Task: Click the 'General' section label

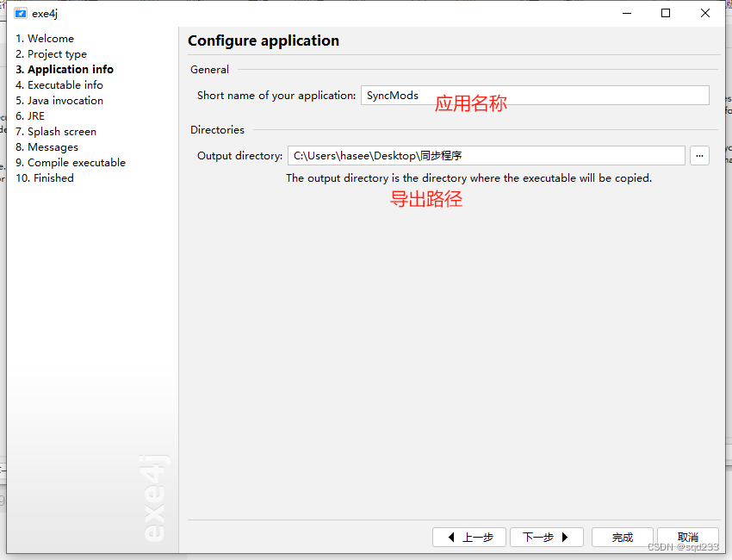Action: [x=209, y=70]
